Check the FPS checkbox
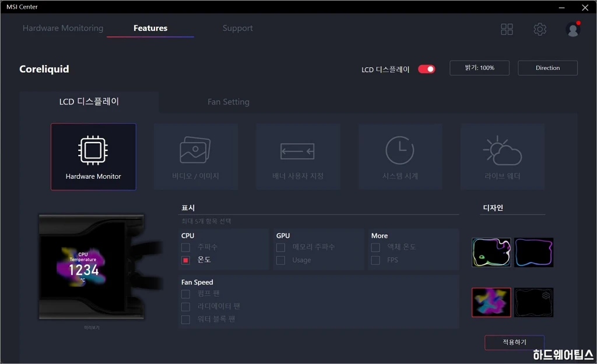This screenshot has width=597, height=364. [x=375, y=260]
